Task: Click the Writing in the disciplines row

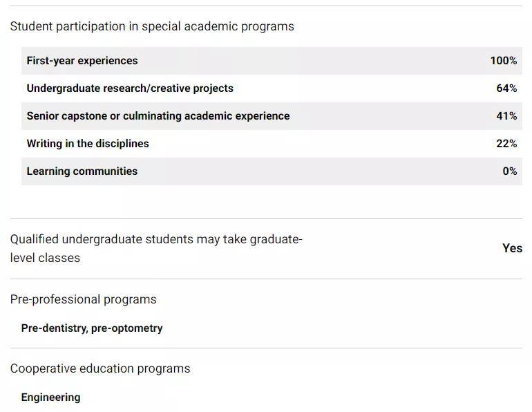Action: click(x=272, y=144)
